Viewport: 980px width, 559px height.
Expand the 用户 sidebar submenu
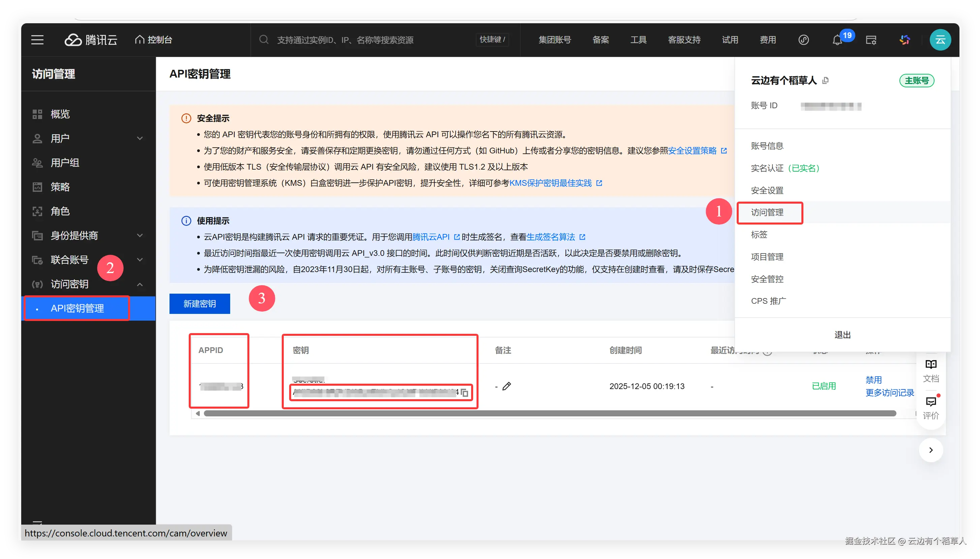140,138
